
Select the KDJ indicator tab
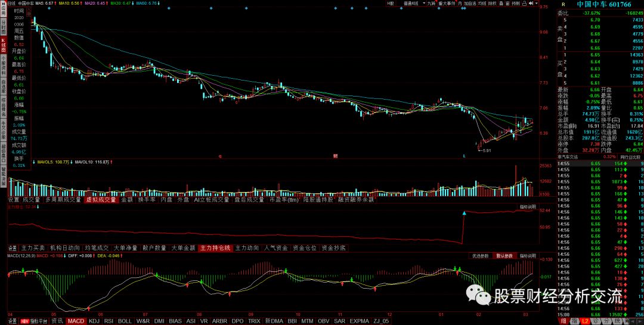click(94, 321)
